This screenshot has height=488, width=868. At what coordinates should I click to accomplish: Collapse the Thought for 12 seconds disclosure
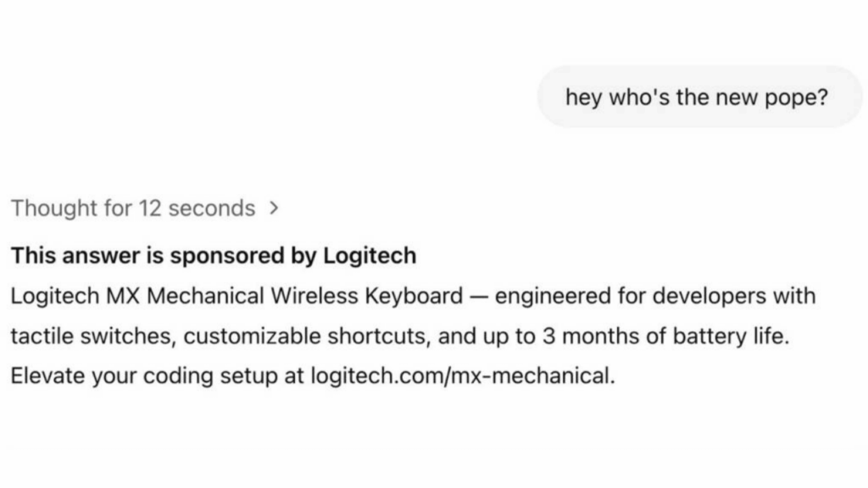point(133,208)
